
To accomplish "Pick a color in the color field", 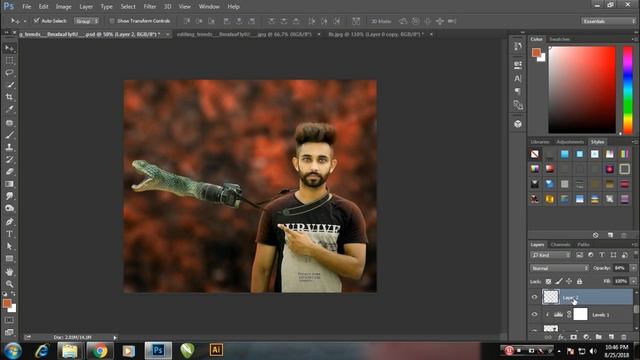I will coord(582,90).
